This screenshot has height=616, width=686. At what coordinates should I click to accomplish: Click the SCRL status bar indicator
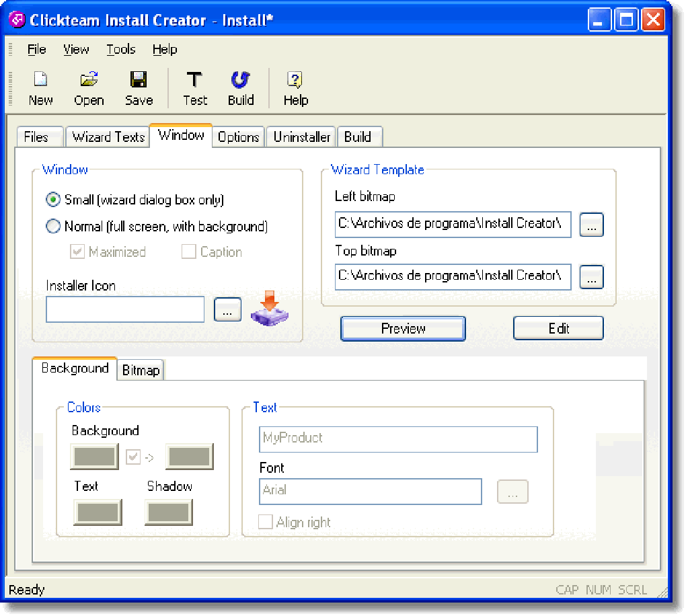tap(632, 590)
